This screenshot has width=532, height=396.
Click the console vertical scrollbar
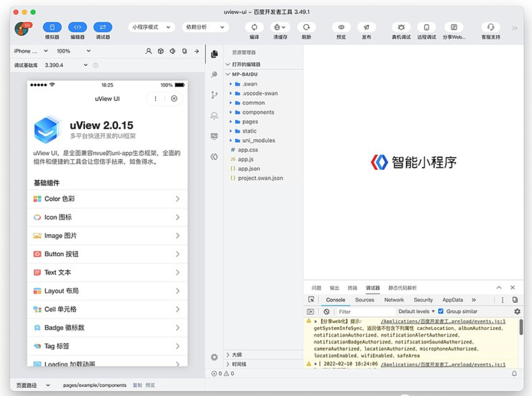[521, 327]
